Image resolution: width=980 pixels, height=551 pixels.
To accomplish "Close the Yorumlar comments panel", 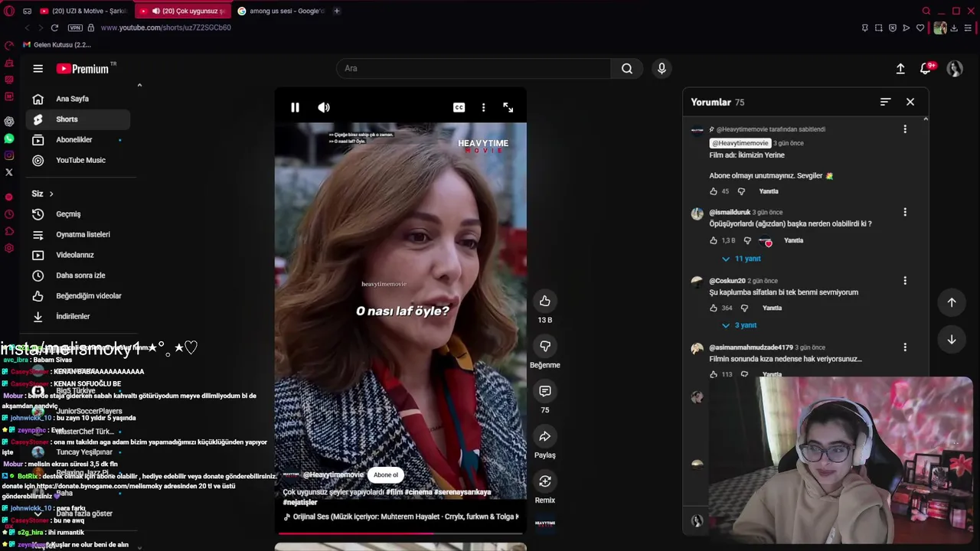I will (x=910, y=102).
